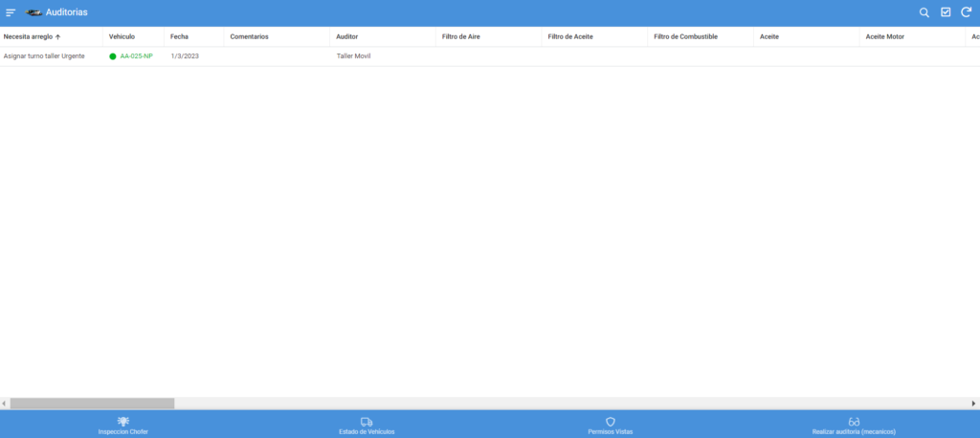Viewport: 980px width, 438px height.
Task: Open the hamburger menu icon
Action: (x=11, y=12)
